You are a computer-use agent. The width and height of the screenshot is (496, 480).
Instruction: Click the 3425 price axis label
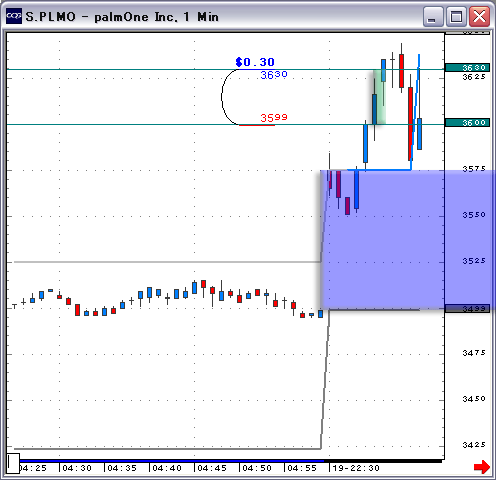click(x=474, y=445)
